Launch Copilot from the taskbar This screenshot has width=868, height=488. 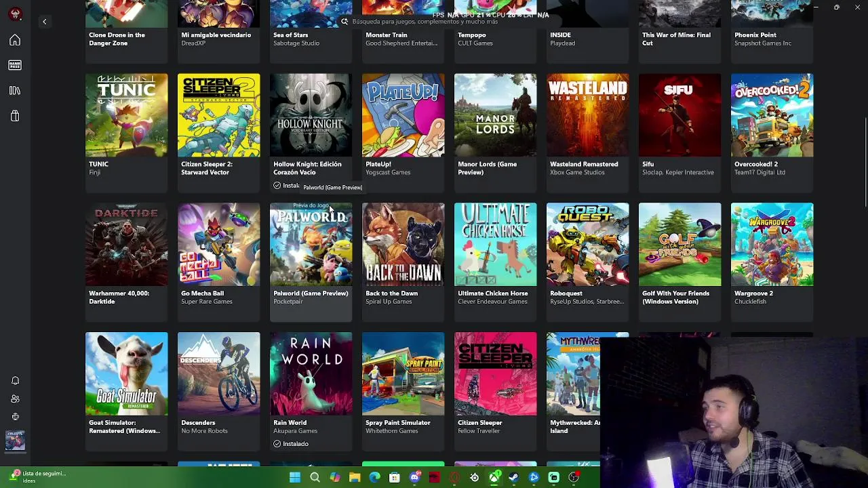[x=335, y=477]
